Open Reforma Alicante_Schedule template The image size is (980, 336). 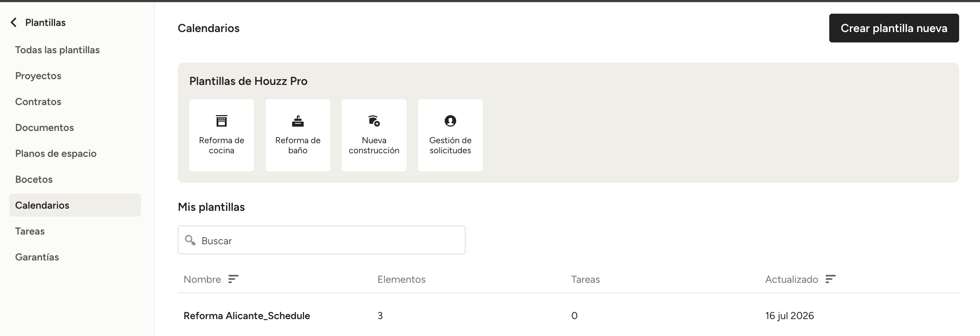click(x=246, y=315)
